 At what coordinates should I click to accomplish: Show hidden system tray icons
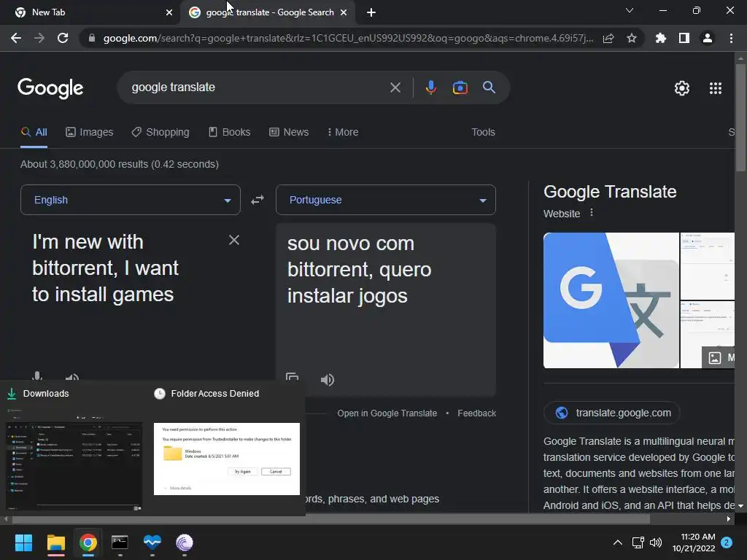pyautogui.click(x=618, y=542)
